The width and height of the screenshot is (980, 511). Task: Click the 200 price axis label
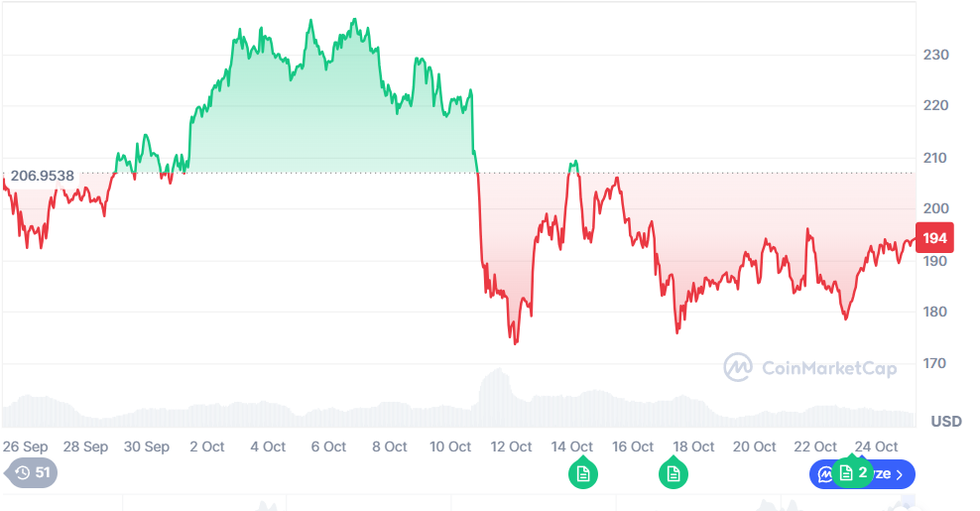(x=935, y=209)
